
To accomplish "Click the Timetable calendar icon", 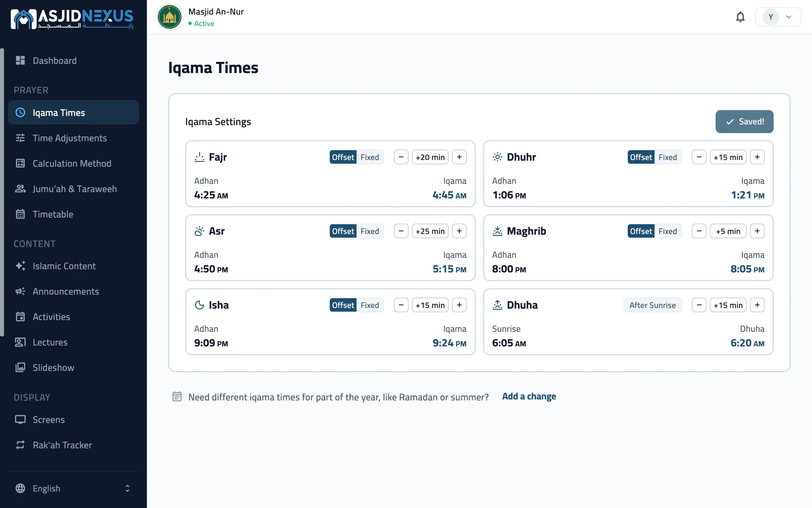I will 21,214.
